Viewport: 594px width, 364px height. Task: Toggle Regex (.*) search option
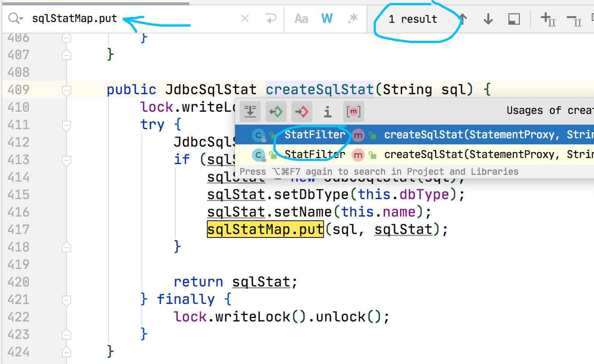tap(353, 18)
